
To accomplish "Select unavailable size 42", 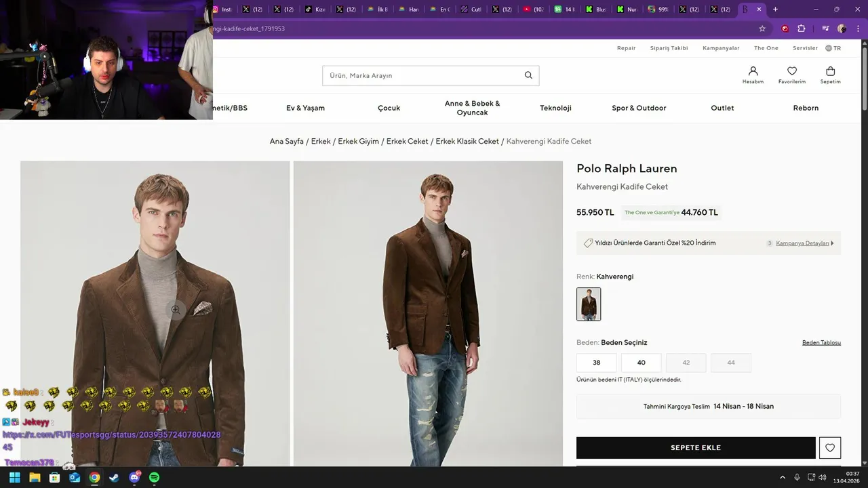I will 686,363.
